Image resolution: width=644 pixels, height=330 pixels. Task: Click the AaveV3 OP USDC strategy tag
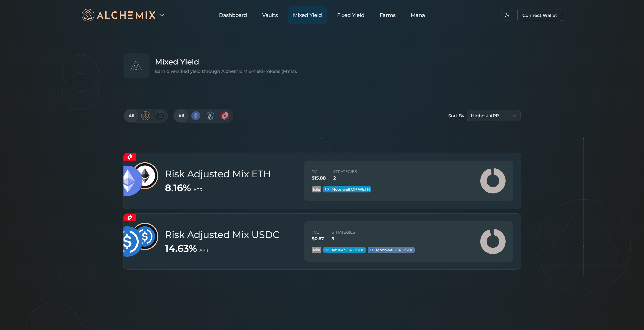coord(344,250)
